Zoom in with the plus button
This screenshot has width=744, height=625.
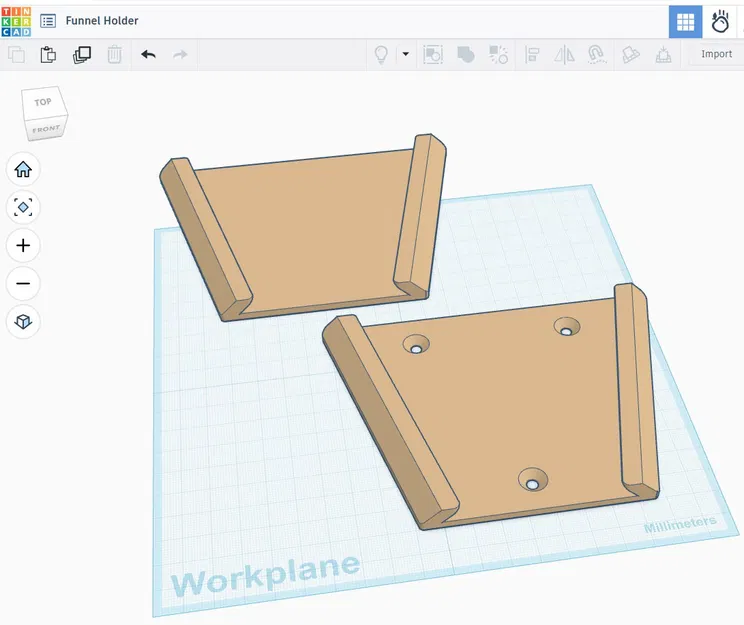click(23, 245)
